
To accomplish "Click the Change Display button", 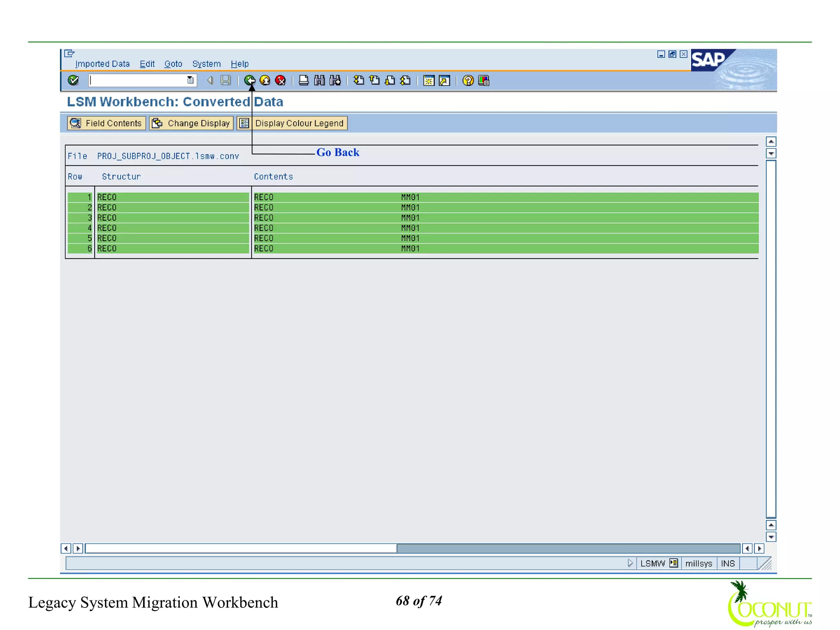I will 192,123.
